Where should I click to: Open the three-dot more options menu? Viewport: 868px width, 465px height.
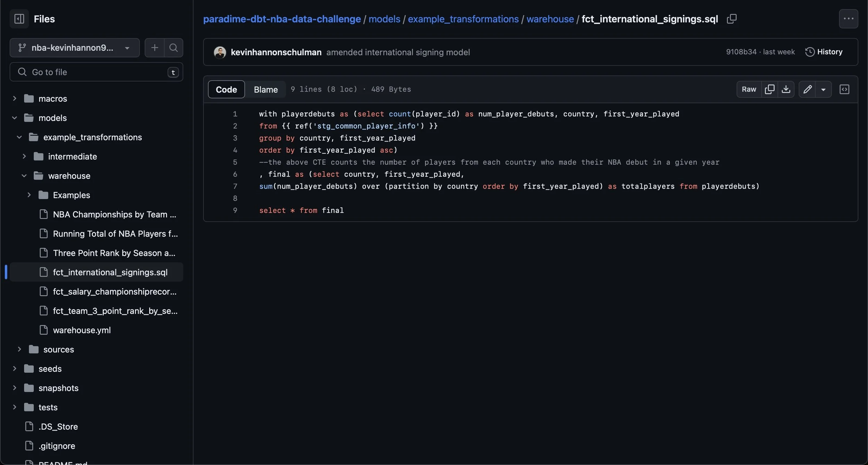click(848, 19)
